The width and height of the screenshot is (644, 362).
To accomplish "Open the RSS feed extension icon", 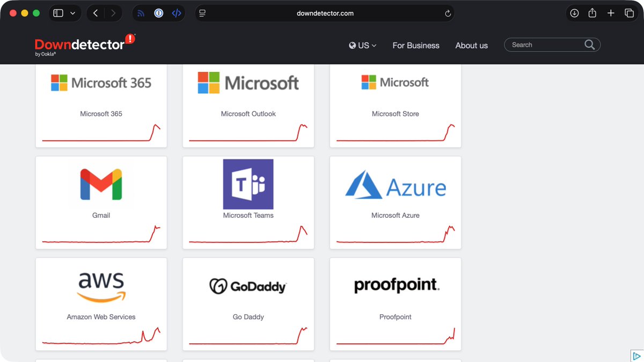I will pos(141,13).
